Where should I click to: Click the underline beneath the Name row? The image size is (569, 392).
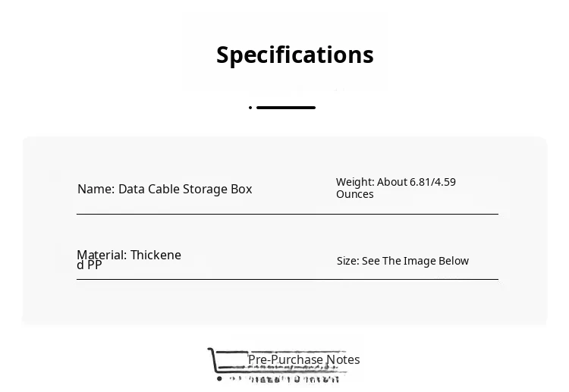193,215
